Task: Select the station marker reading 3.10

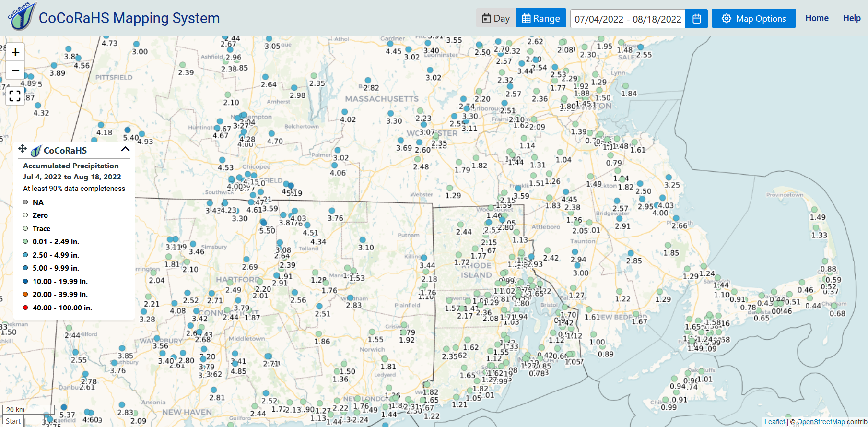Action: pos(363,240)
